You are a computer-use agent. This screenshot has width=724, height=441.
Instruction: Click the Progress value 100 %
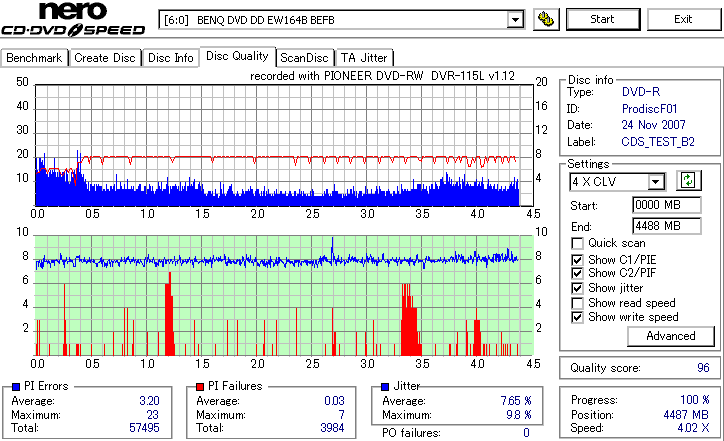click(x=695, y=400)
